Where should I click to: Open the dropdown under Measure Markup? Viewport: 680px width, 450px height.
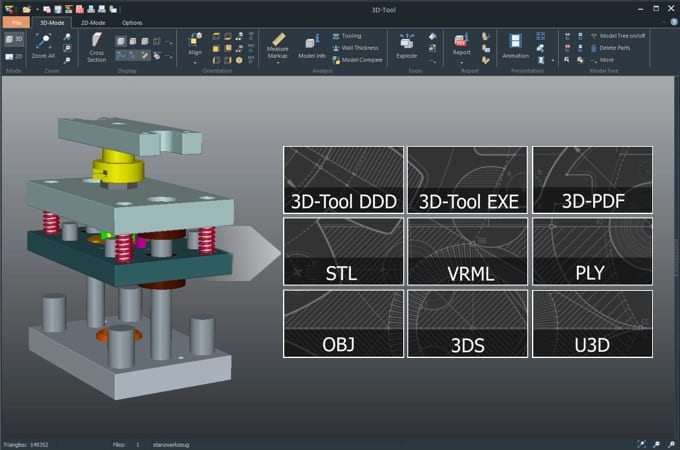[278, 63]
